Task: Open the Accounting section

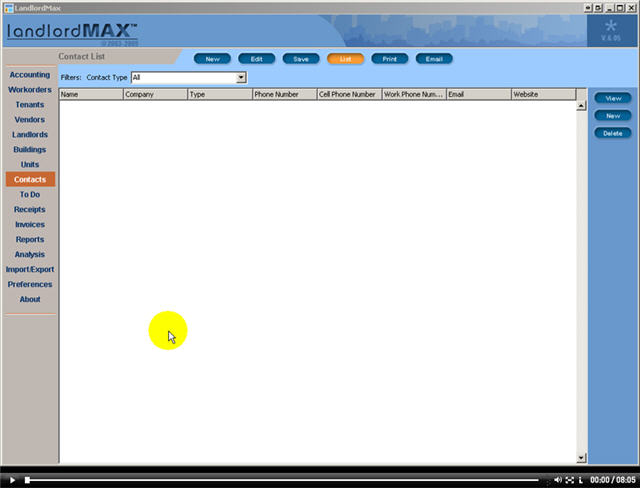Action: (x=30, y=75)
